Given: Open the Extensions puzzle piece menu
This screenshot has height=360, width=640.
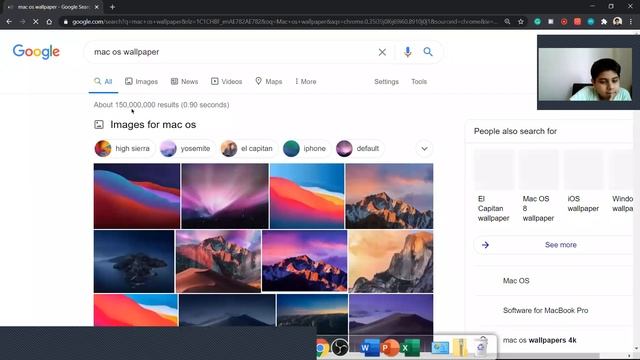Looking at the screenshot, I should (x=604, y=22).
